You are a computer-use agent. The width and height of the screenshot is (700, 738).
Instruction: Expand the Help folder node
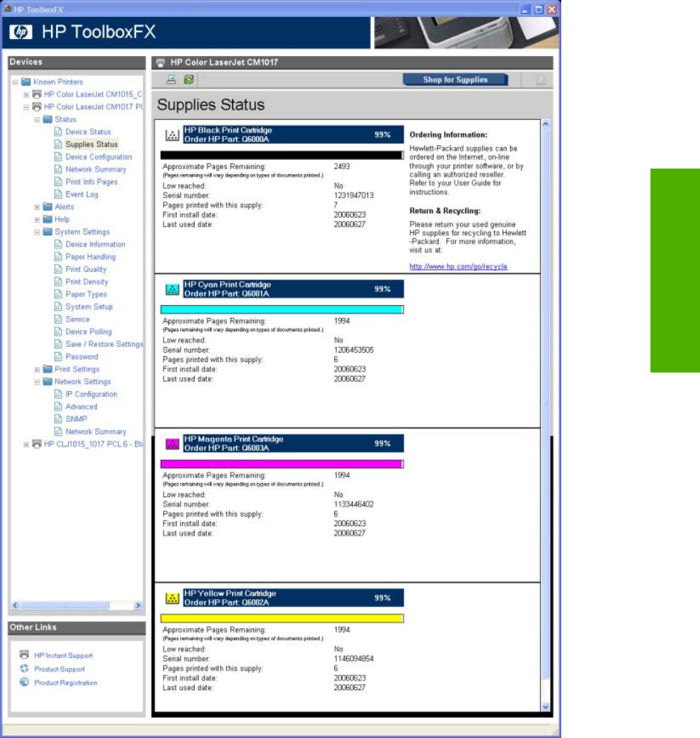pos(38,220)
